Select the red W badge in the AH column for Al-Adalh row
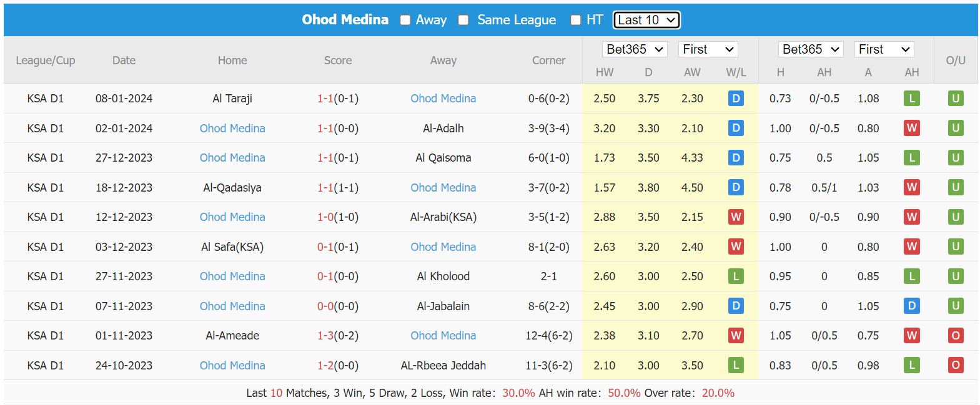980x405 pixels. point(912,128)
